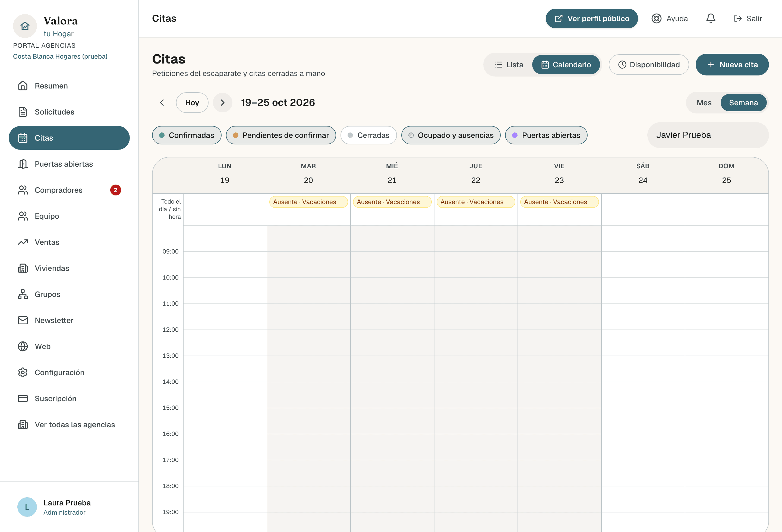The image size is (782, 532).
Task: Click the Ayuda lifebuoy icon
Action: pyautogui.click(x=657, y=18)
